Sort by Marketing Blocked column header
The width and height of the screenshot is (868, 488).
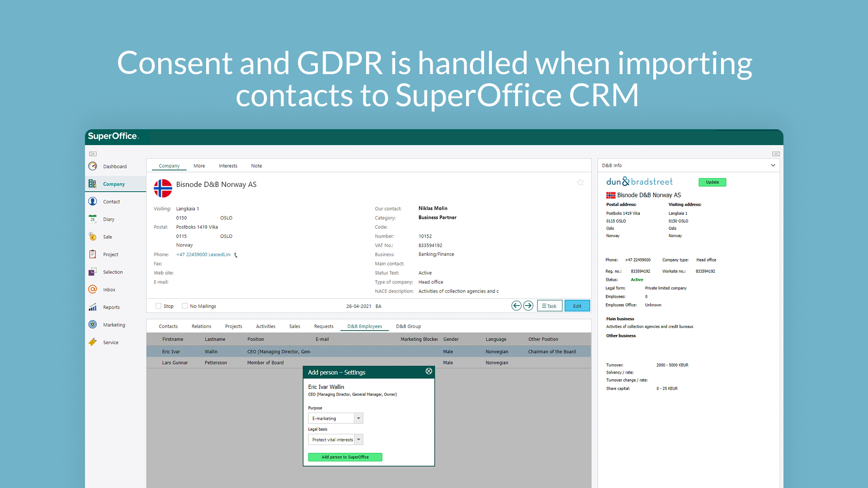pos(419,339)
